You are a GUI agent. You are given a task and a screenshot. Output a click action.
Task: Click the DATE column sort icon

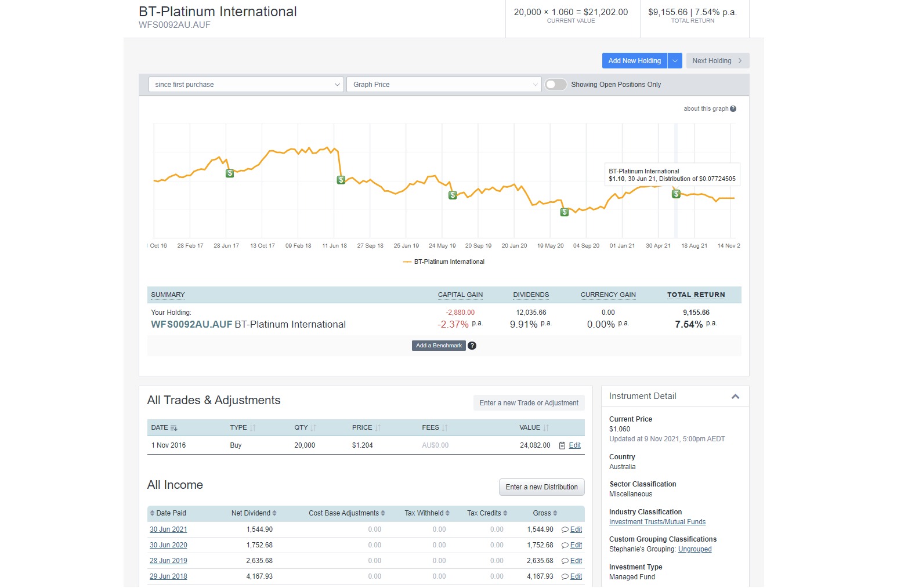pos(173,428)
